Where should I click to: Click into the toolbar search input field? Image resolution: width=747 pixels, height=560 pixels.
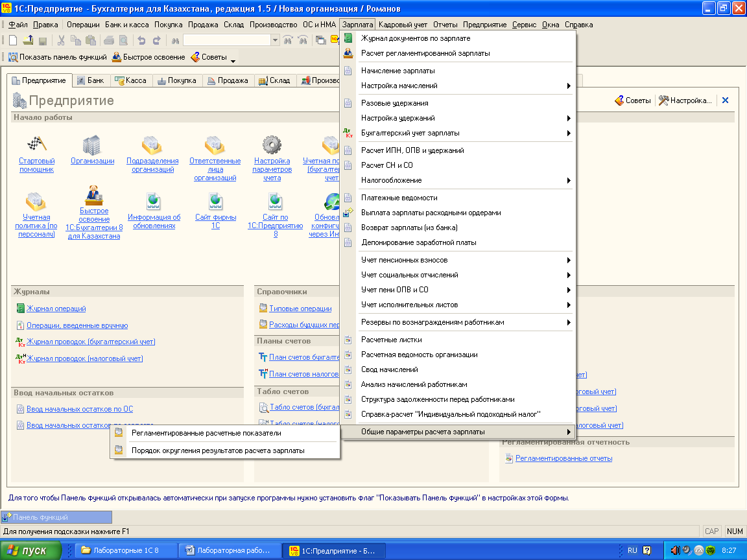tap(227, 41)
